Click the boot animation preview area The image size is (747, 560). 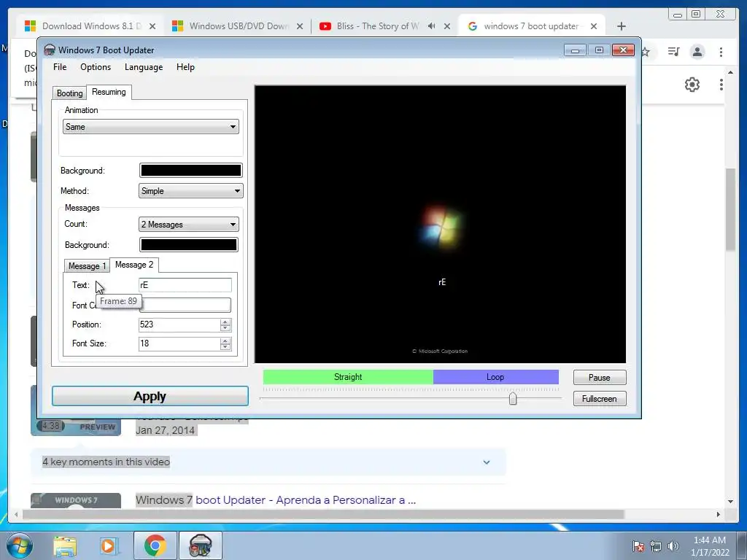440,225
